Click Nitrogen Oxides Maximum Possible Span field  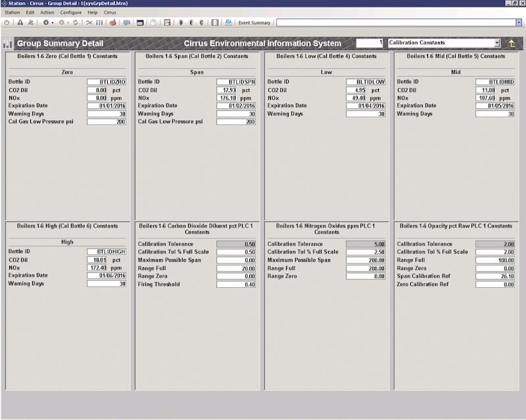(366, 260)
